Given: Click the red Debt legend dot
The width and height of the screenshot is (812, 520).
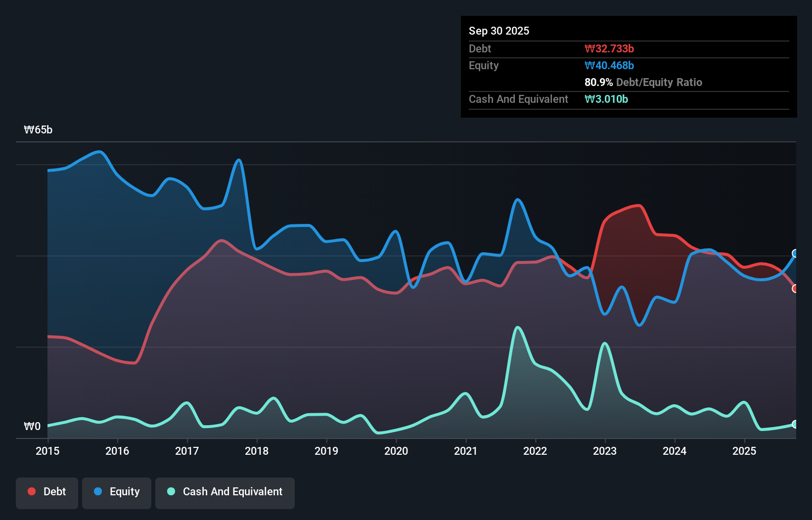Looking at the screenshot, I should [x=31, y=491].
